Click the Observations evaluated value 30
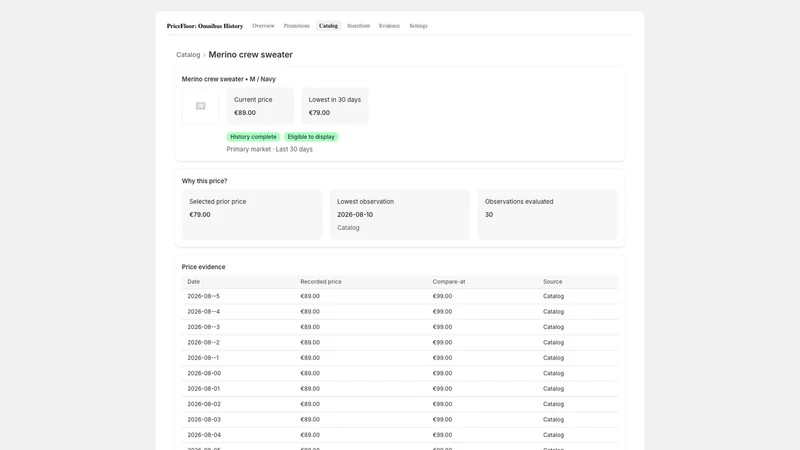 click(489, 214)
